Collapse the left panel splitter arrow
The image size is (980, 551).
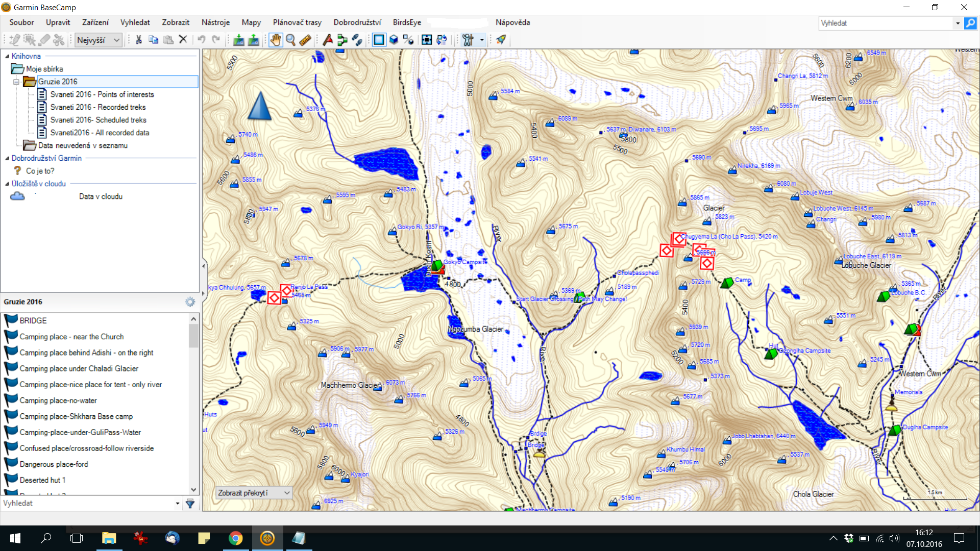(x=204, y=265)
